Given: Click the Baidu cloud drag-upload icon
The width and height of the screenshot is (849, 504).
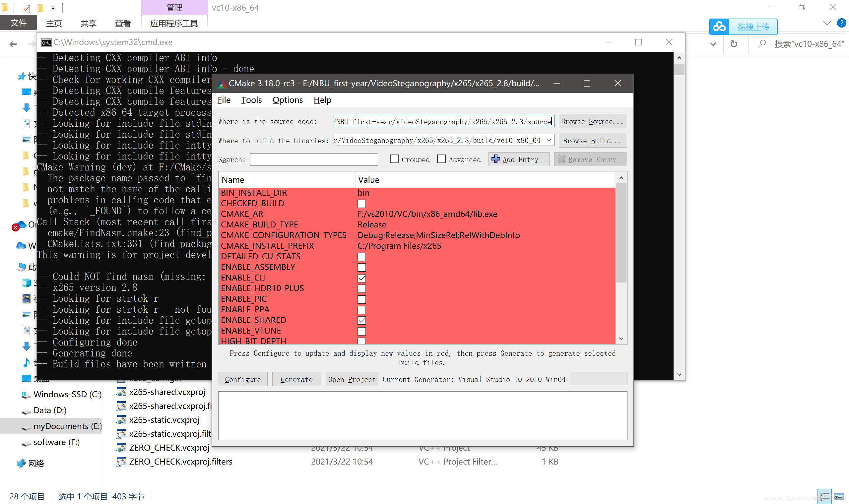Looking at the screenshot, I should [x=719, y=27].
